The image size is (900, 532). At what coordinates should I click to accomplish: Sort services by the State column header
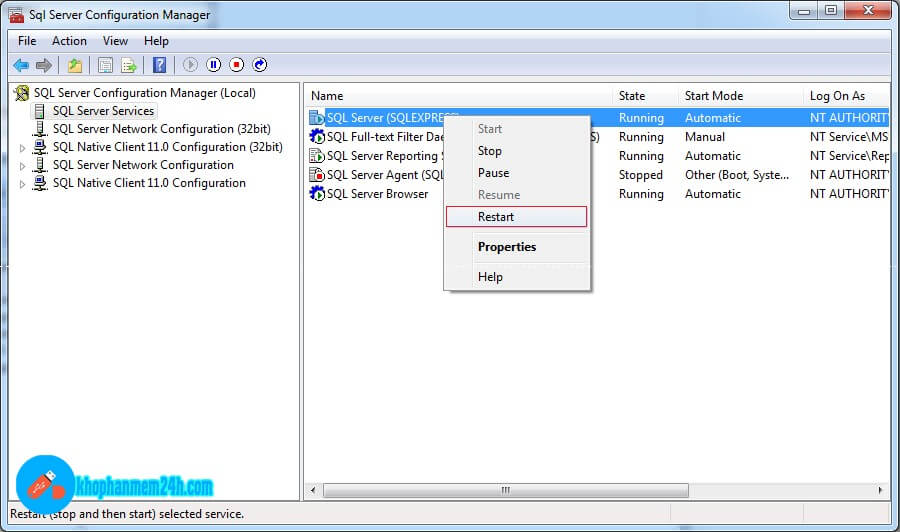coord(632,96)
